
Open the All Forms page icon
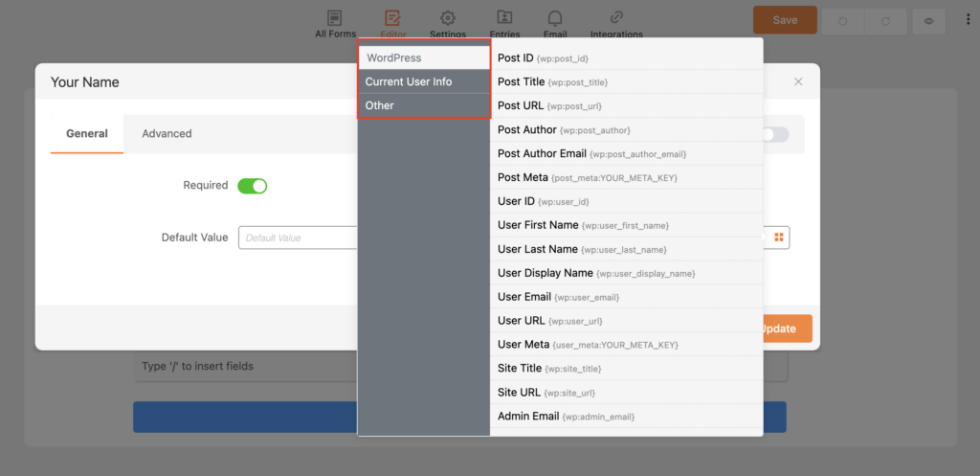click(x=334, y=18)
